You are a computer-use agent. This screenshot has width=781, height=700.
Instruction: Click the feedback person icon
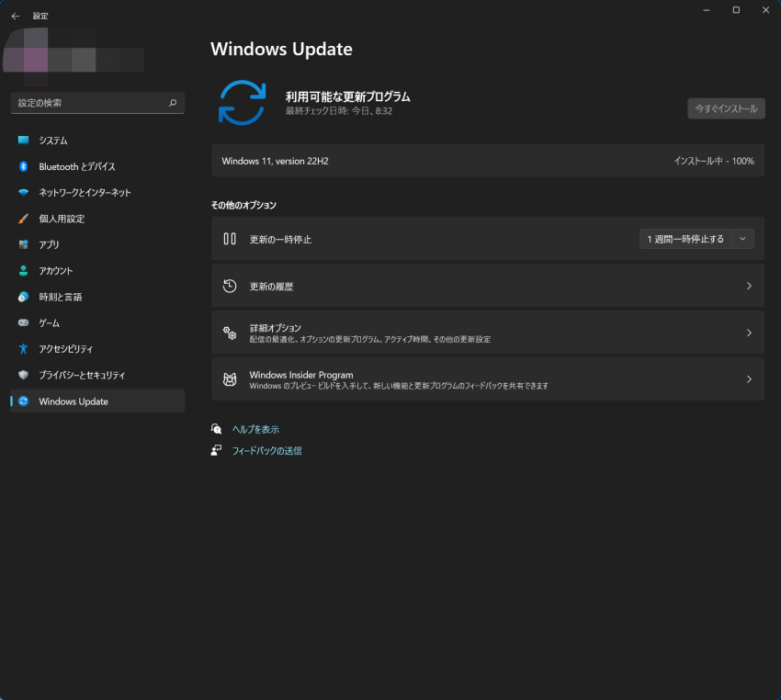coord(216,450)
